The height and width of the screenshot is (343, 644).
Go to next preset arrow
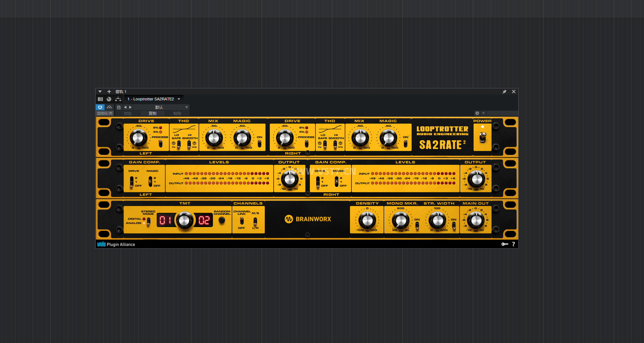[130, 107]
